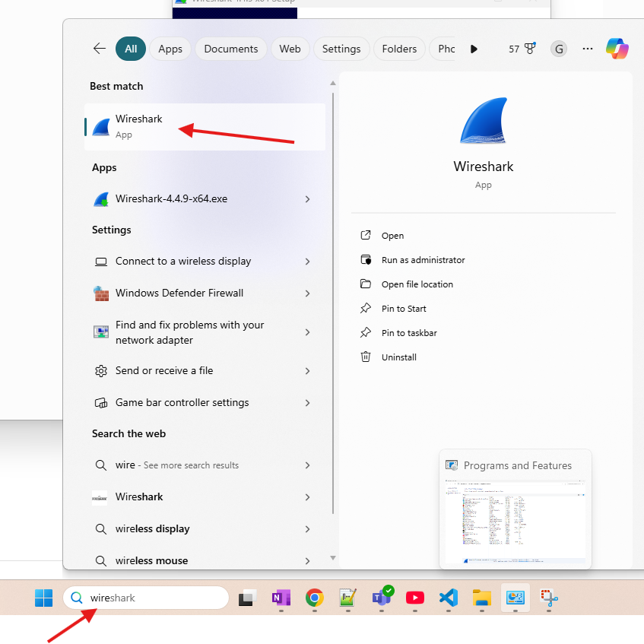
Task: Select the Documents filter tab
Action: 231,49
